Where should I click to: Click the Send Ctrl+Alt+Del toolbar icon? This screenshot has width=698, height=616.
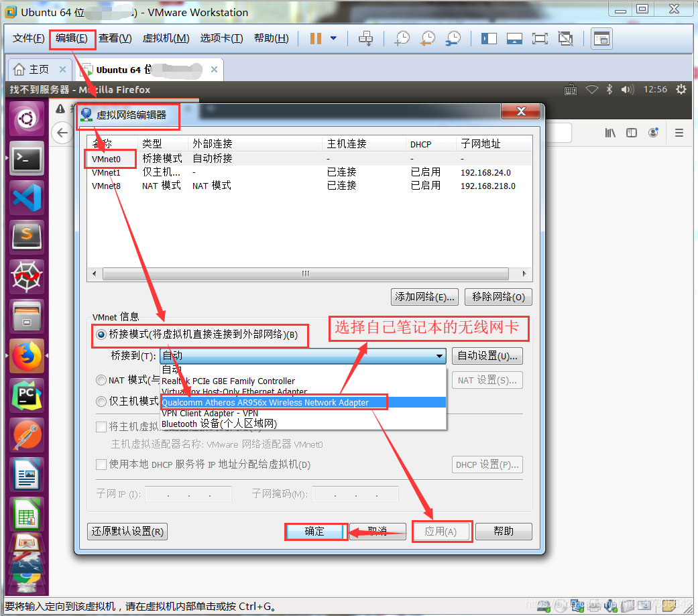coord(366,39)
